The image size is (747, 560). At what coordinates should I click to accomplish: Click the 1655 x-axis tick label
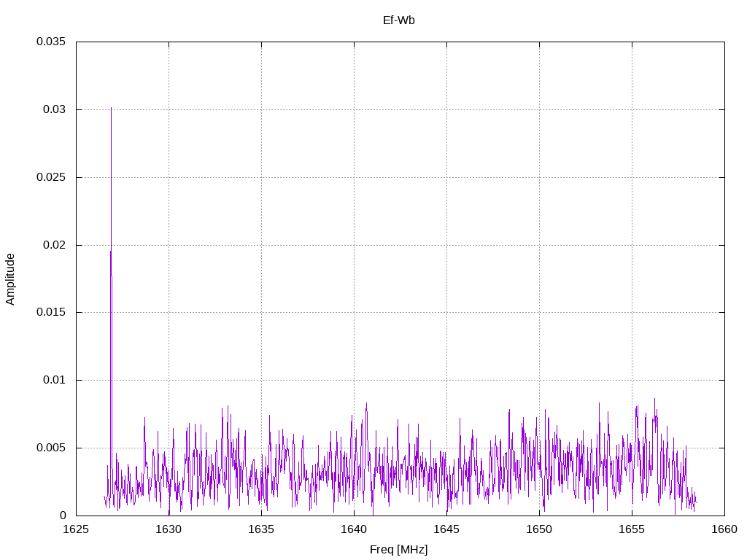tap(632, 529)
